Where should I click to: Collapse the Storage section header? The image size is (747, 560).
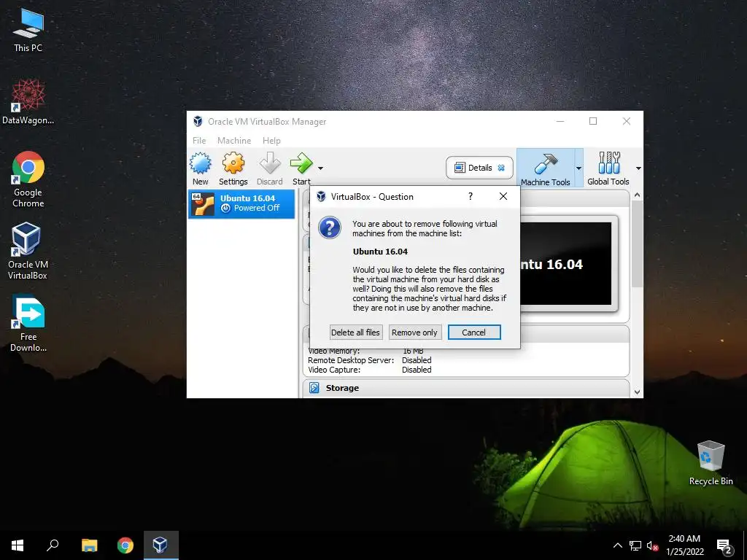coord(466,388)
